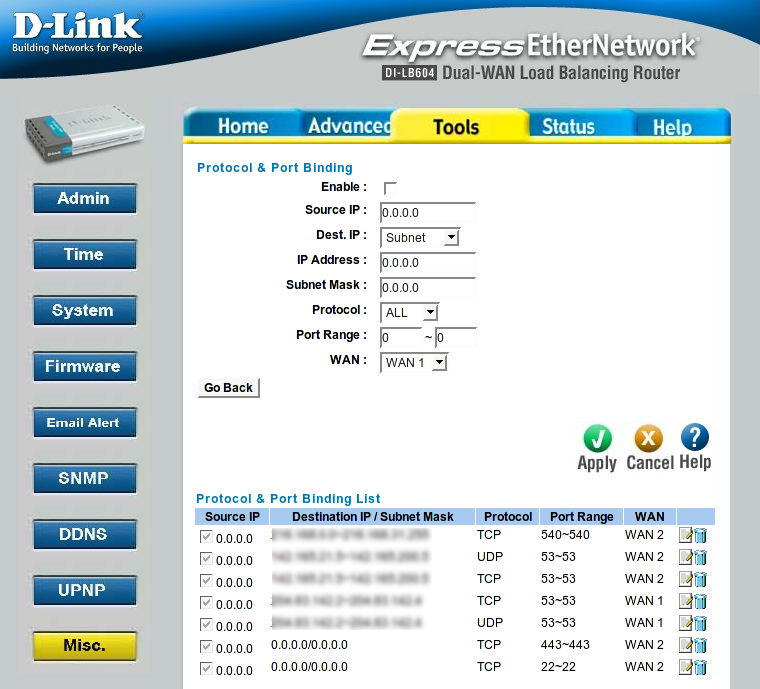The image size is (760, 689).
Task: Select the yellow Misc. sidebar button
Action: point(84,646)
